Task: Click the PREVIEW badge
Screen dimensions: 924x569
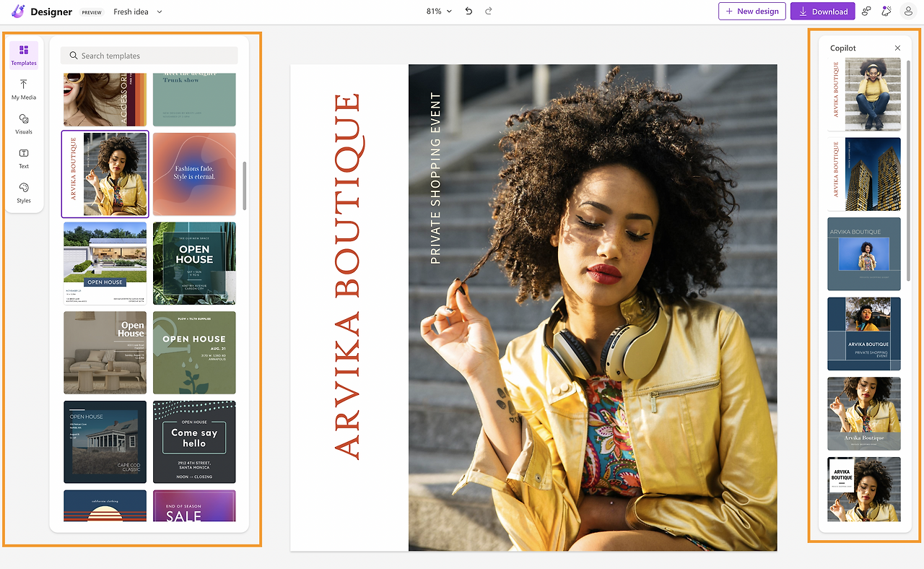Action: pyautogui.click(x=92, y=12)
